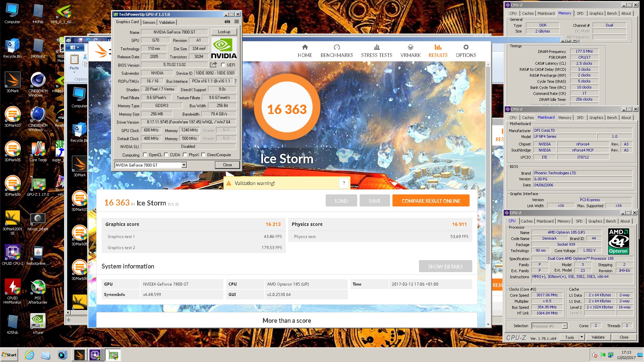Open the 3DMark03 desktop shortcut
Image resolution: width=644 pixels, height=362 pixels.
[12, 117]
